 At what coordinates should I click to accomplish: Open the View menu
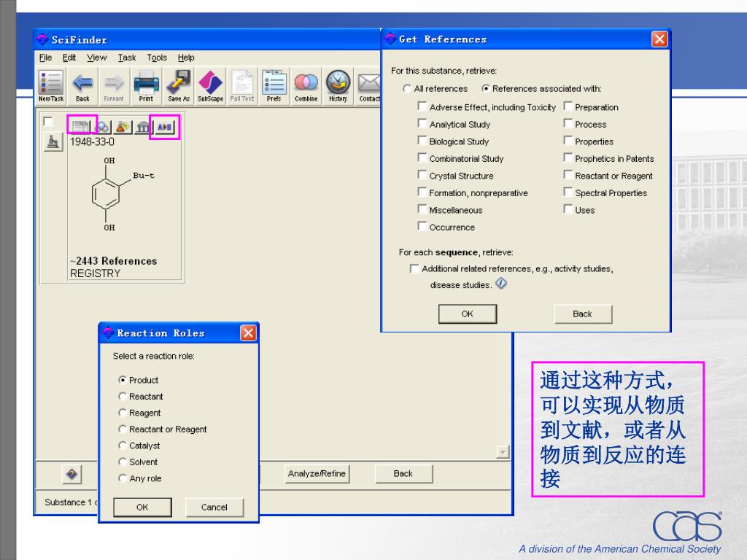click(x=97, y=58)
